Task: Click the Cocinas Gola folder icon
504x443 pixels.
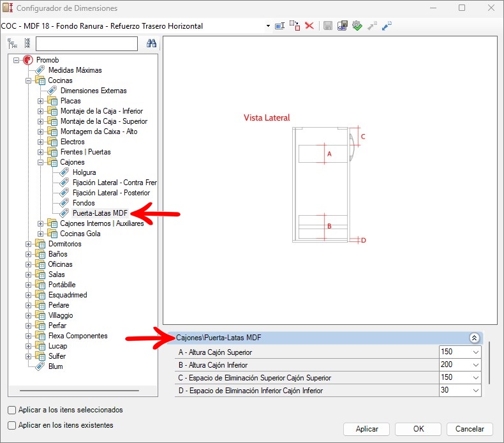Action: point(52,234)
